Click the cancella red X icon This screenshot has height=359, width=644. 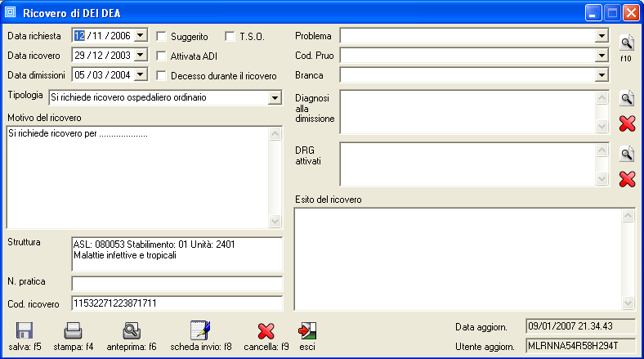pyautogui.click(x=266, y=331)
